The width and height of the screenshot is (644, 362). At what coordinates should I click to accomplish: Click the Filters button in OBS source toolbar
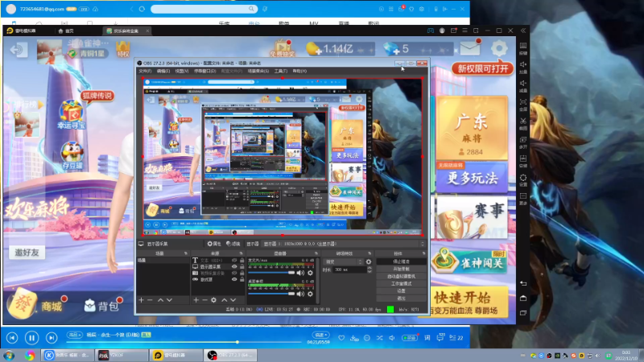[233, 244]
